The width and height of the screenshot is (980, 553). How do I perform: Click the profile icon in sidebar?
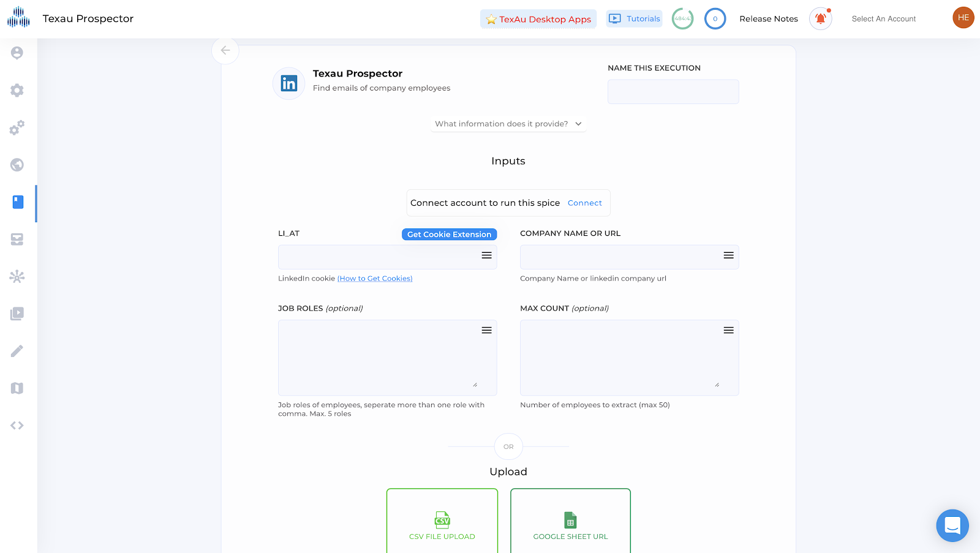(x=17, y=53)
